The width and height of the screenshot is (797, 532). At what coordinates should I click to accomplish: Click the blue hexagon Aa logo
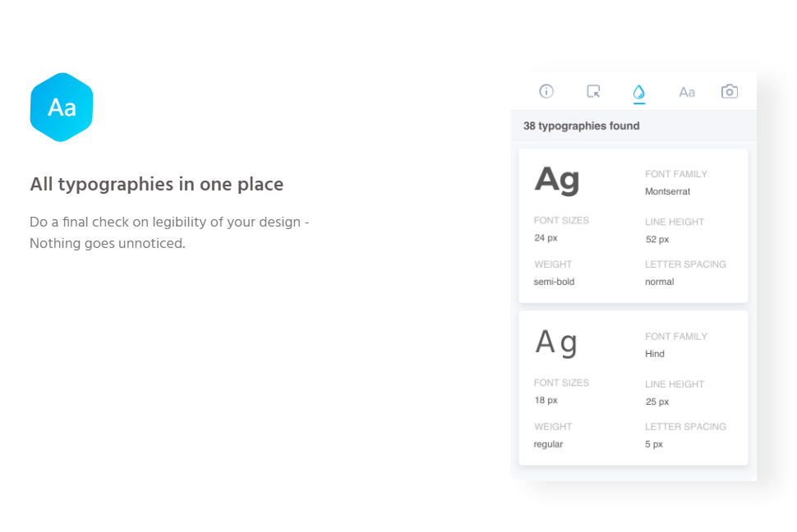[62, 108]
